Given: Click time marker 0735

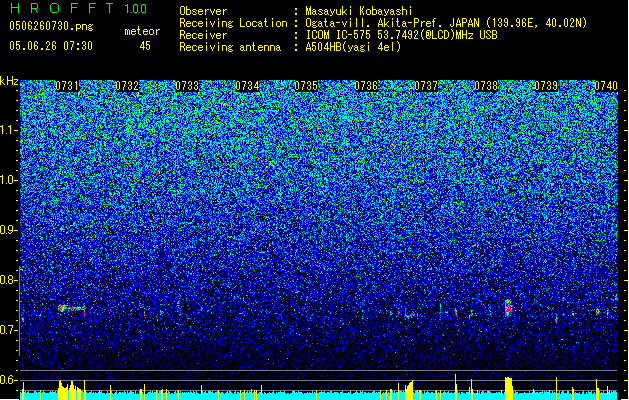Looking at the screenshot, I should coord(306,86).
